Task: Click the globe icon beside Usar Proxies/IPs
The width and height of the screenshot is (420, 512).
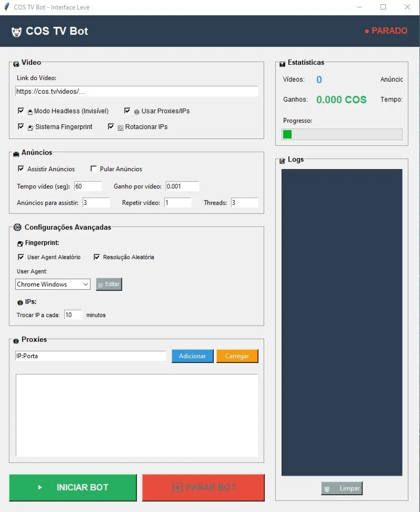Action: pyautogui.click(x=137, y=112)
